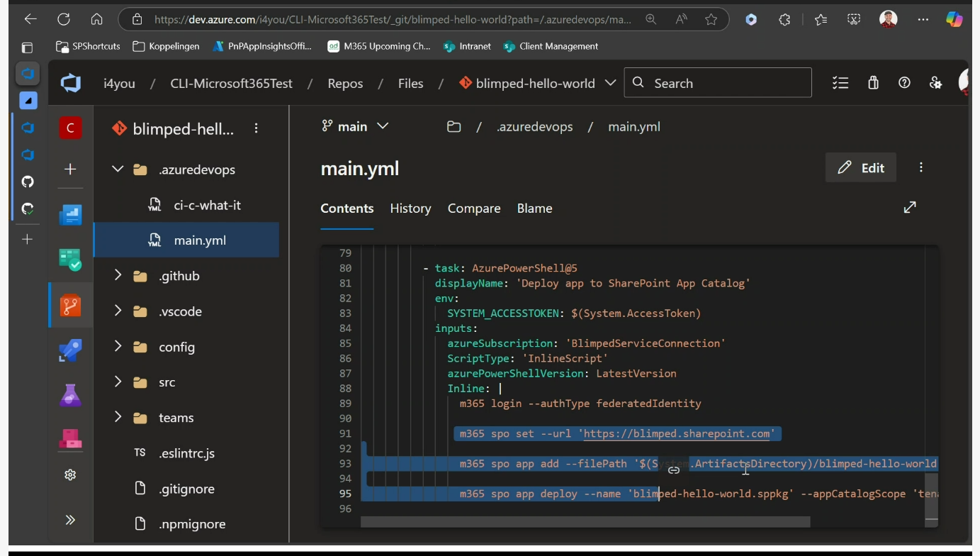Click the horizontal scrollbar under the code

tap(585, 522)
